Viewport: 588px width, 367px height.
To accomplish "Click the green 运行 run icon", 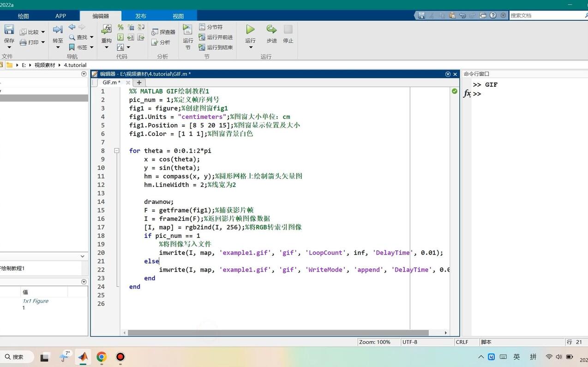I will 250,30.
